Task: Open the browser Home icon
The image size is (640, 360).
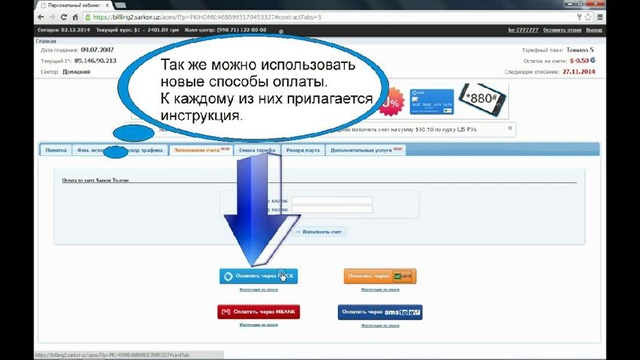Action: (x=75, y=17)
